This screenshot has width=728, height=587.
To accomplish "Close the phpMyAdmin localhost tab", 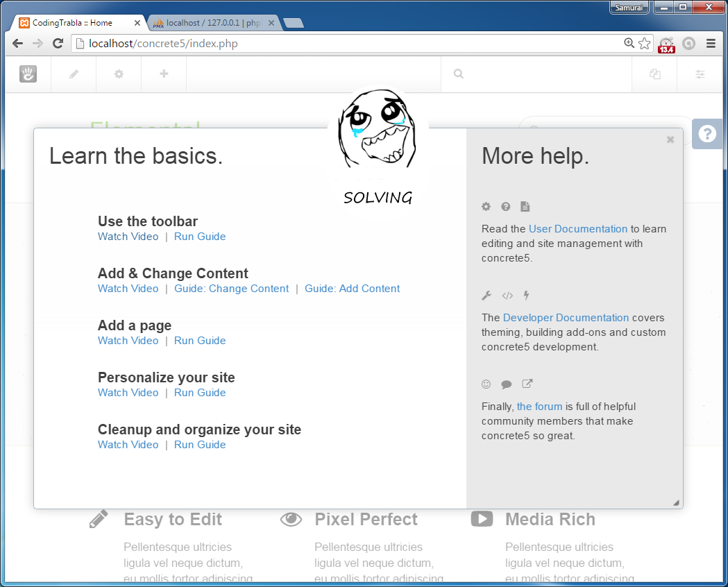I will [271, 23].
